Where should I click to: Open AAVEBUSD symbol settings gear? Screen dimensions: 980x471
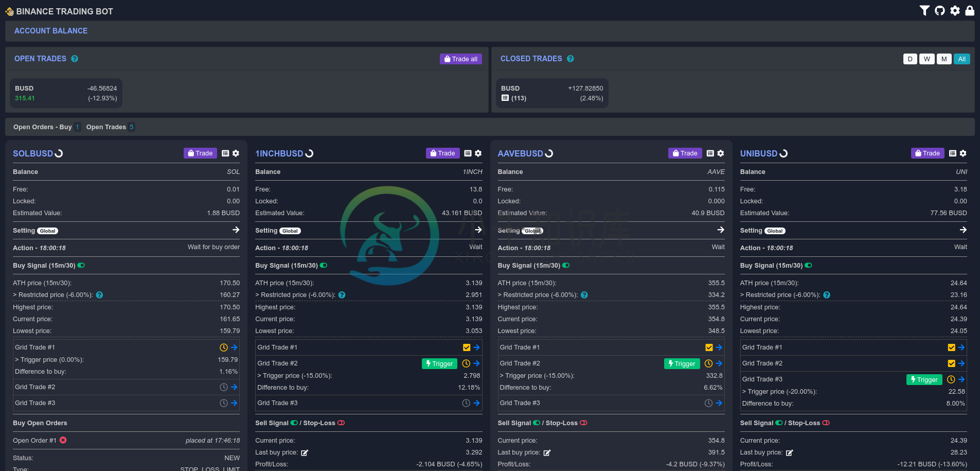pos(721,153)
